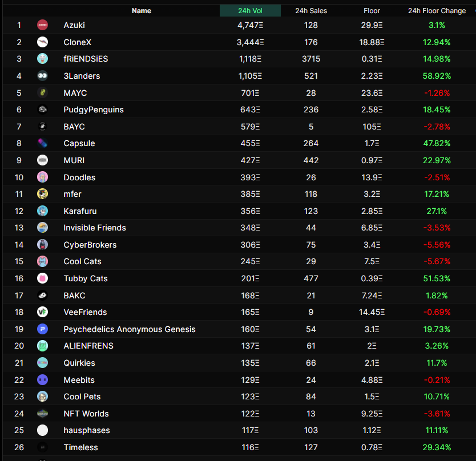Open the NFT Worlds name link
The height and width of the screenshot is (461, 476).
tap(86, 413)
